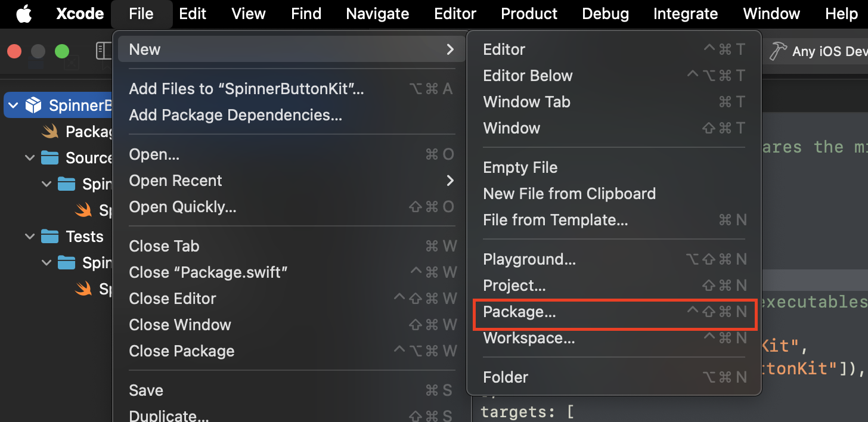Collapse the Sources folder disclosure chevron
This screenshot has height=422, width=868.
pyautogui.click(x=30, y=158)
